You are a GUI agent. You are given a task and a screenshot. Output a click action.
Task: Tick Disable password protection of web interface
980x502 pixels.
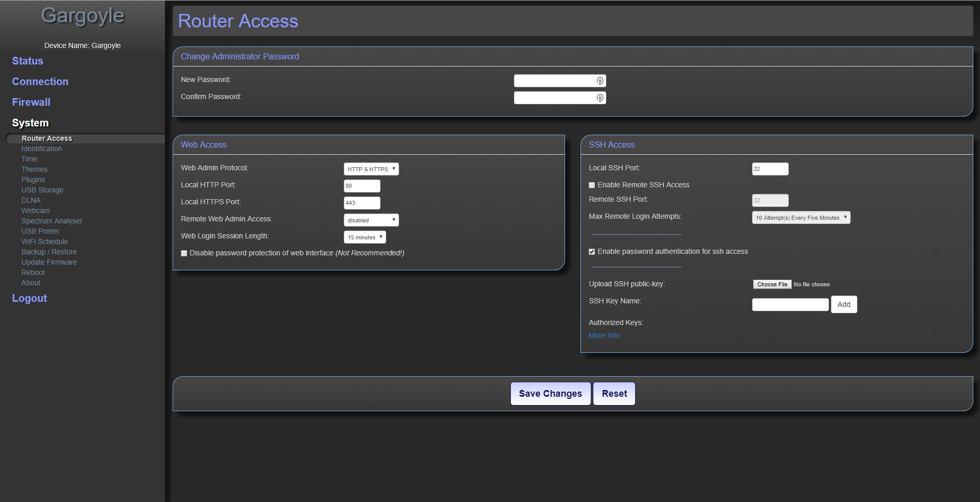click(x=184, y=253)
